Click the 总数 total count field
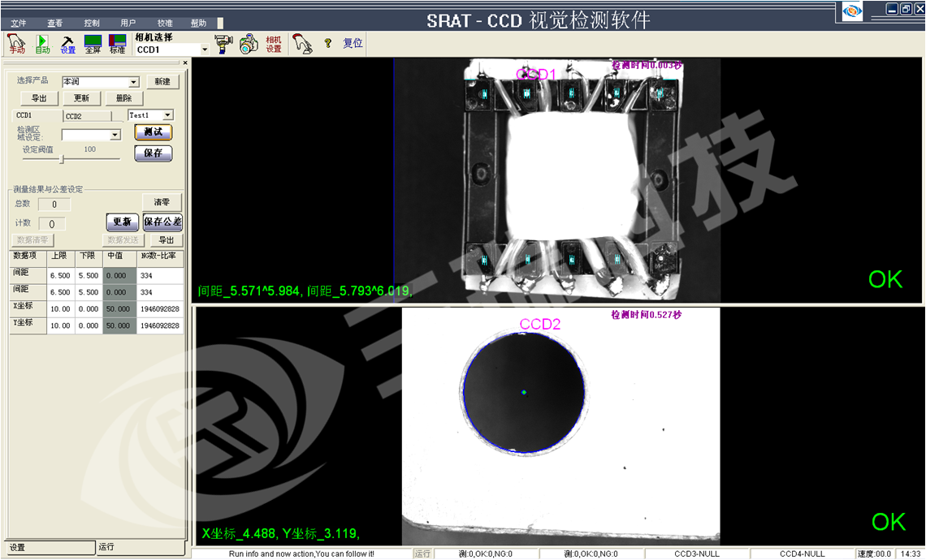Screen dimensions: 926x560 [54, 205]
